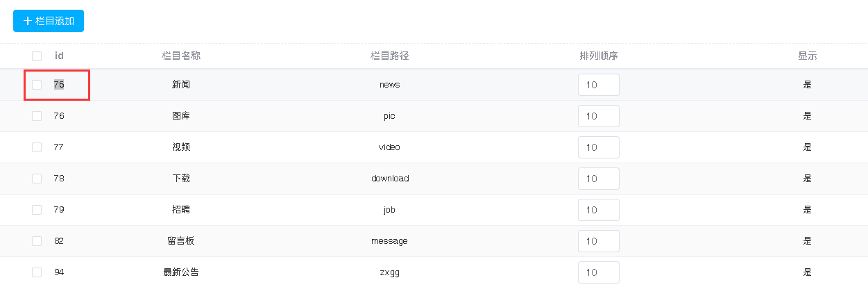
Task: Tick the checkbox for row 77
Action: pyautogui.click(x=37, y=147)
